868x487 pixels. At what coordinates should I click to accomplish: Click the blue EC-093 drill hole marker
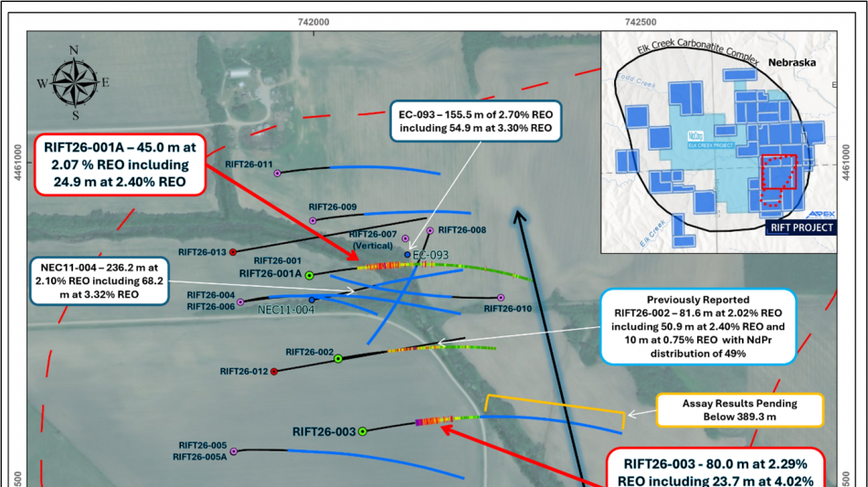pyautogui.click(x=408, y=255)
